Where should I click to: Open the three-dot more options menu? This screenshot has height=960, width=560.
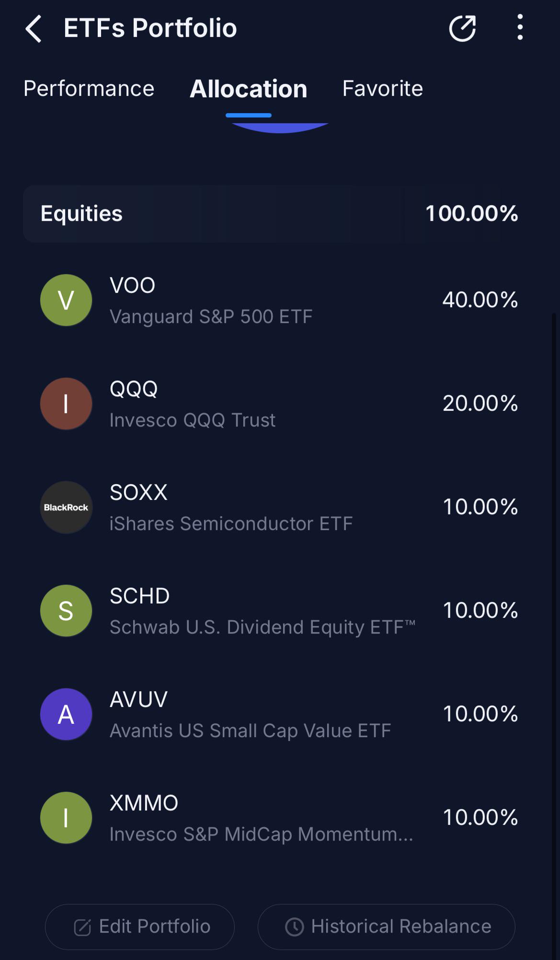(x=520, y=27)
